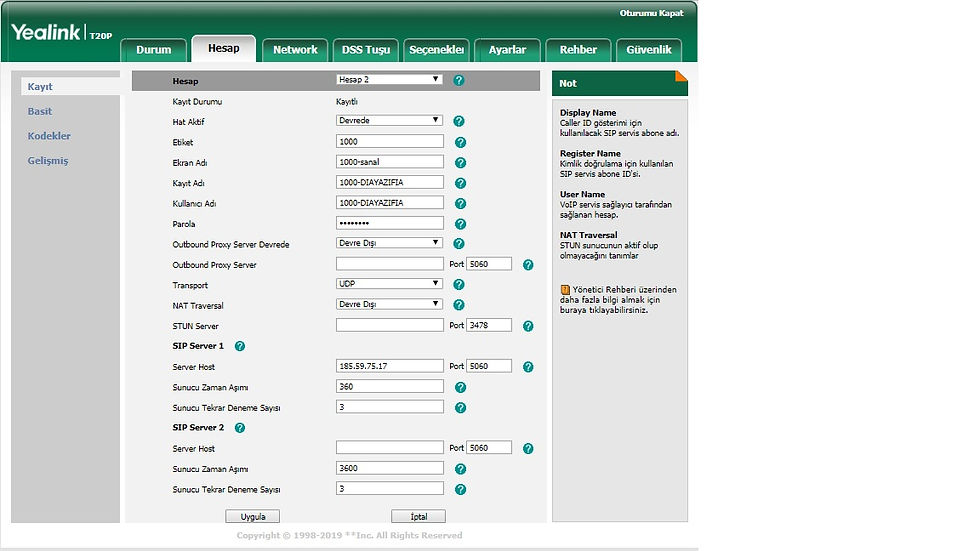Click help icon for Etiket field
This screenshot has height=551, width=980.
[x=461, y=142]
